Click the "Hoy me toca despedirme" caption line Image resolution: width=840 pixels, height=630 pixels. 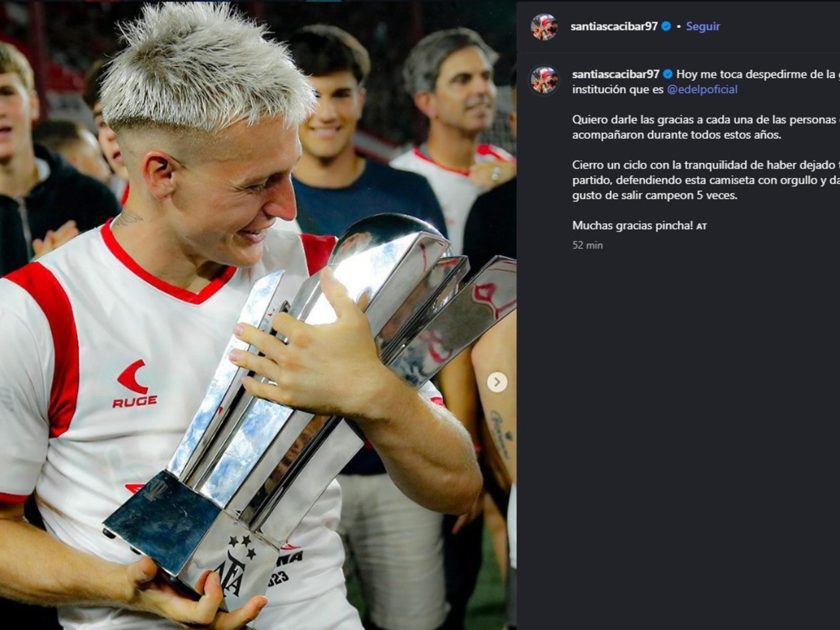[758, 74]
